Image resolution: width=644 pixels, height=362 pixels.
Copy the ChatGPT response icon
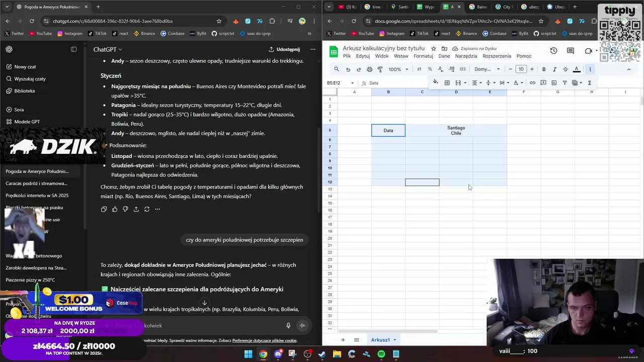pyautogui.click(x=104, y=209)
